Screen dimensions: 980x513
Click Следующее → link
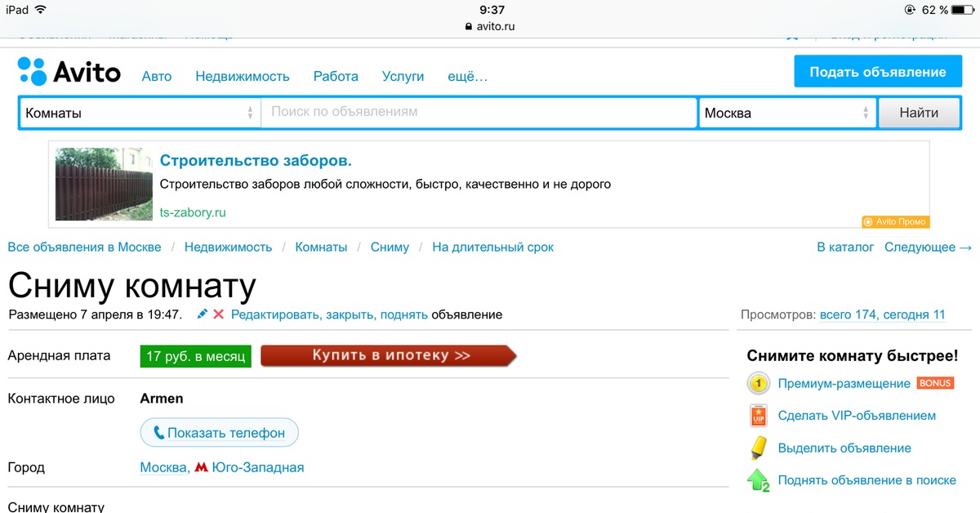pos(929,247)
